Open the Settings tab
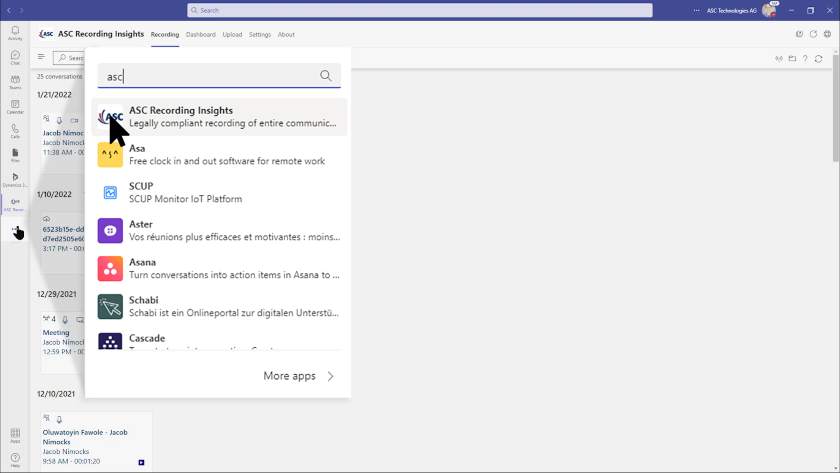This screenshot has height=473, width=840. 260,34
